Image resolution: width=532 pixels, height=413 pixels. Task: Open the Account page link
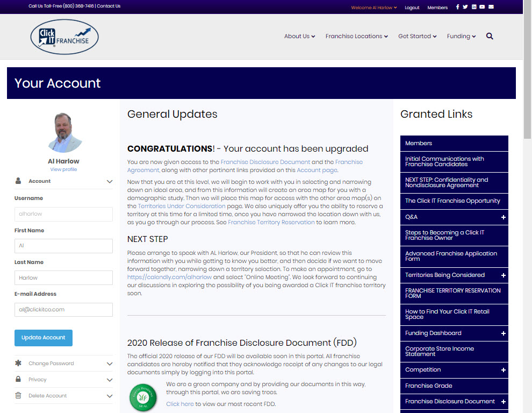(317, 170)
